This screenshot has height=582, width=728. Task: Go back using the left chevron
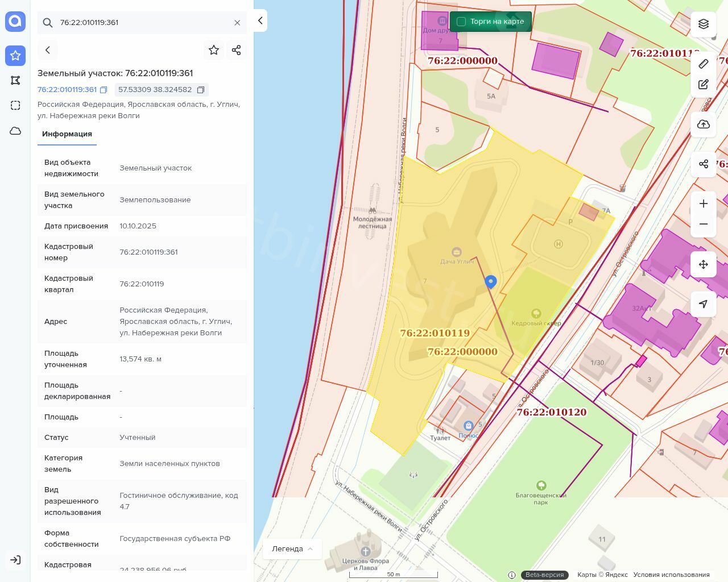(48, 50)
